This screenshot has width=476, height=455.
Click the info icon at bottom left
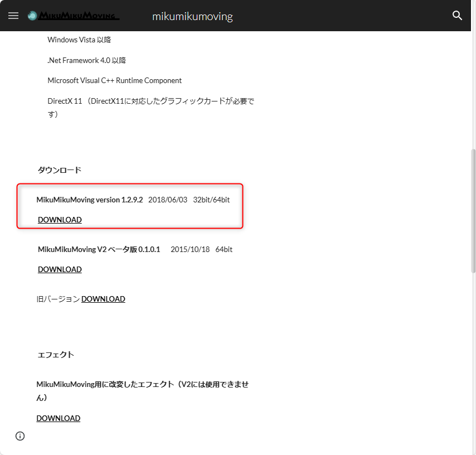(x=20, y=436)
